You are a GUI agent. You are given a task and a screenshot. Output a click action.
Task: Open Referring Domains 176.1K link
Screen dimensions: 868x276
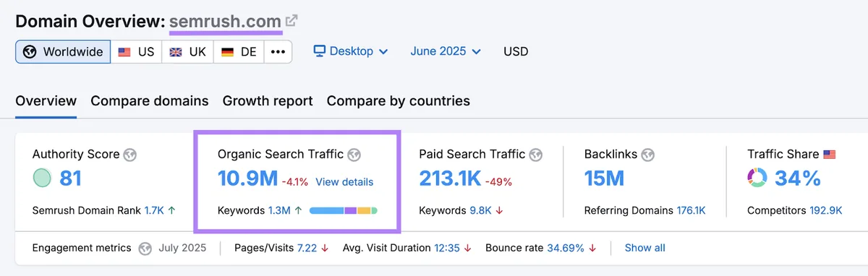(691, 211)
